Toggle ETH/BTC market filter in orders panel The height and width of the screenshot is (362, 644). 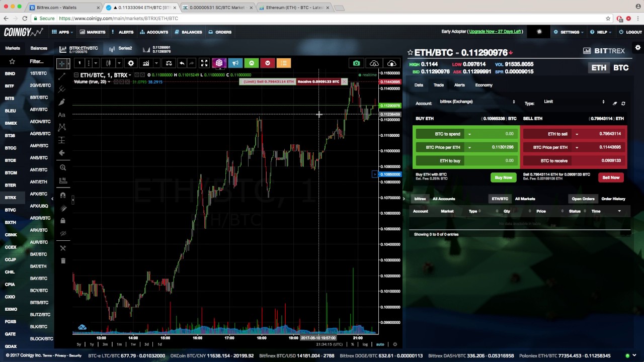(x=500, y=199)
